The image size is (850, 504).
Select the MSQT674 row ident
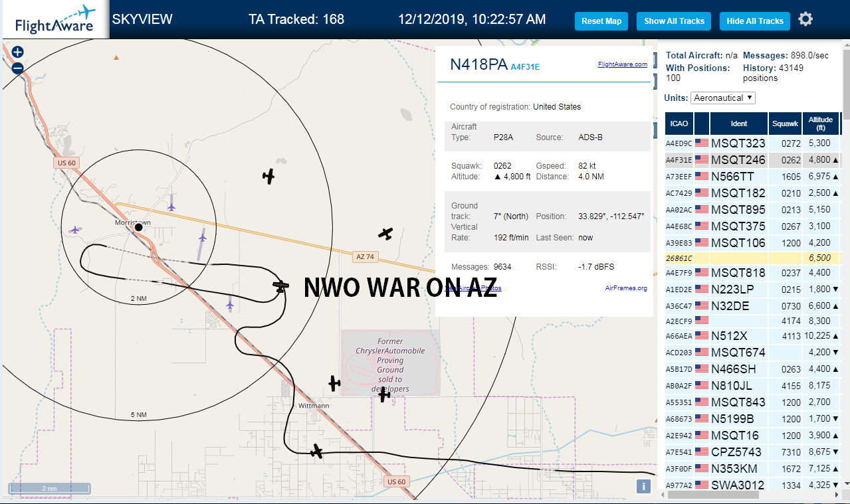tap(738, 352)
